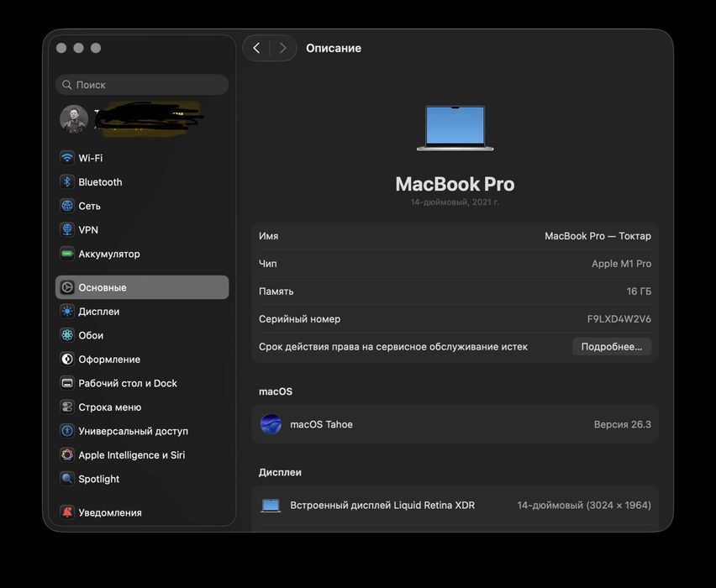Click the Строка меню icon
Screen dimensions: 716x588
(x=67, y=407)
